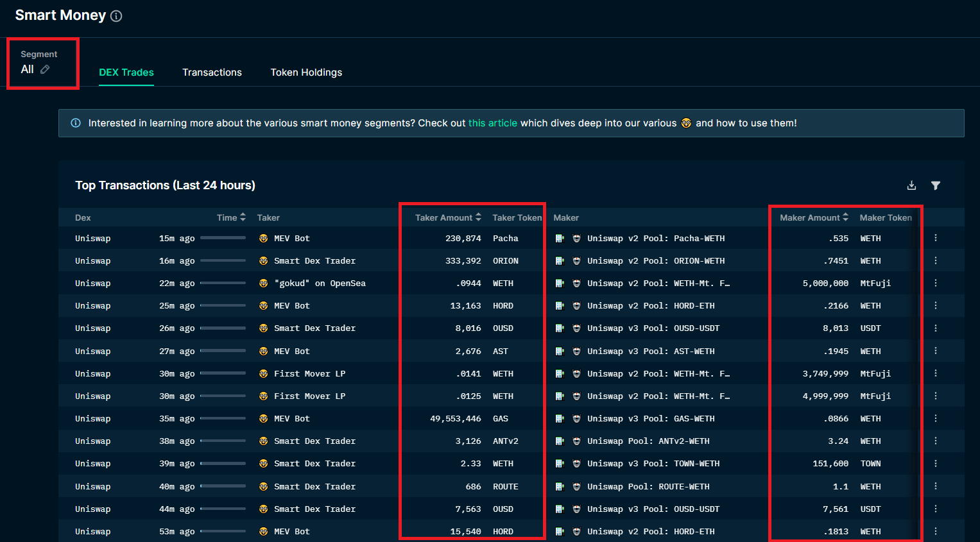Open row options for the 44m ago trade
The image size is (980, 542).
pyautogui.click(x=936, y=509)
